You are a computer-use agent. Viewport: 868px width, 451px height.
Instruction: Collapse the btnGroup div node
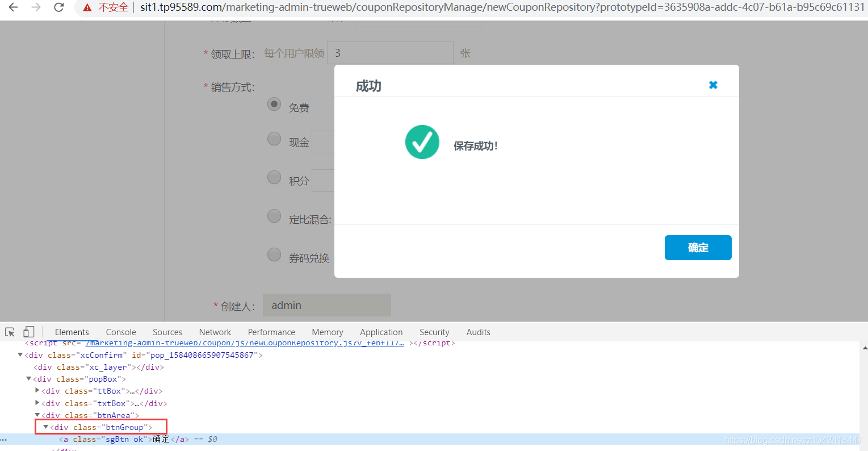click(46, 427)
